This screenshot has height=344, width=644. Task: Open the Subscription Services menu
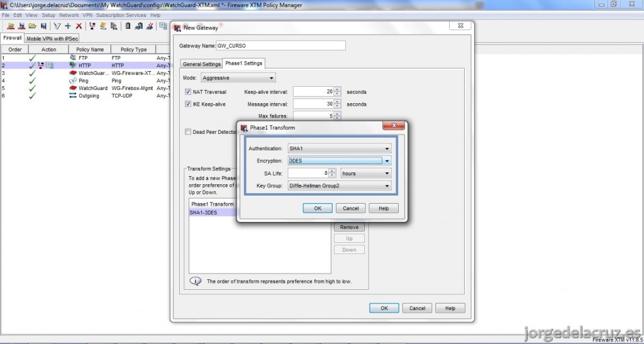[x=121, y=15]
